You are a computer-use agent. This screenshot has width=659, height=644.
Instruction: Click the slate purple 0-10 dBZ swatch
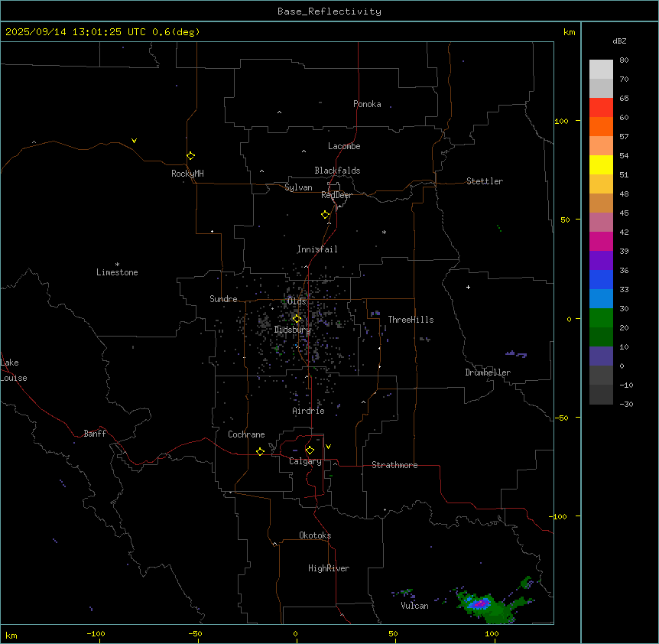601,356
